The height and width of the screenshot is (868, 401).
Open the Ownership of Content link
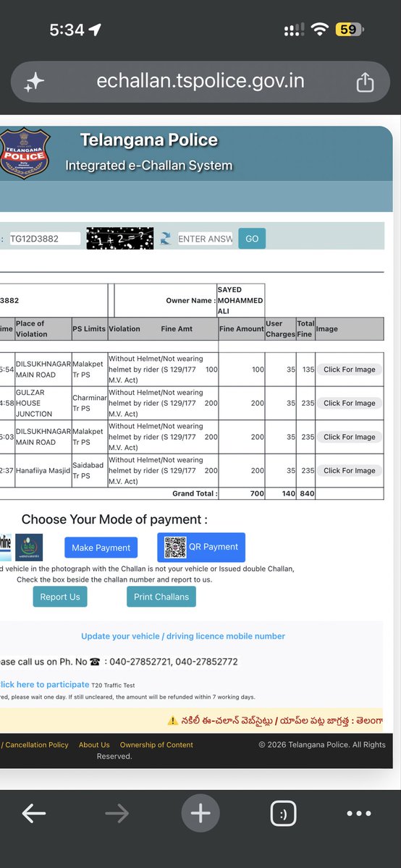click(156, 745)
